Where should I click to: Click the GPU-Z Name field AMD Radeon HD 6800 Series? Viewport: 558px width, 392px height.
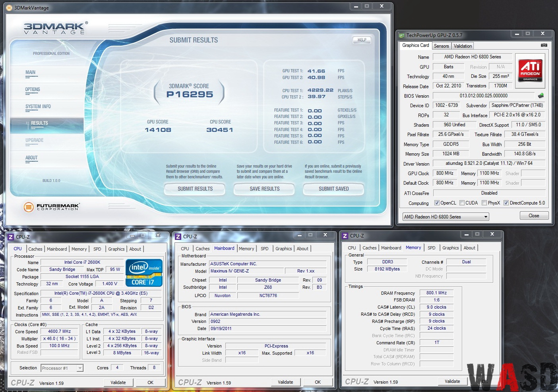(x=473, y=57)
